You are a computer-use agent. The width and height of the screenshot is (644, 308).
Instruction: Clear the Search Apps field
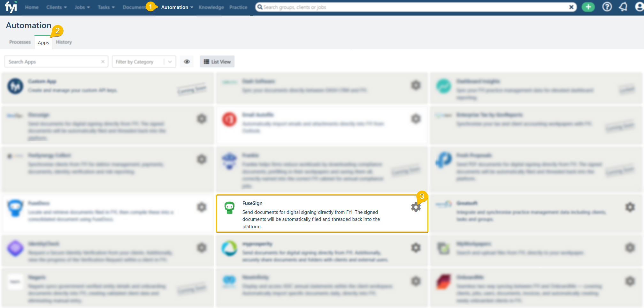[103, 62]
